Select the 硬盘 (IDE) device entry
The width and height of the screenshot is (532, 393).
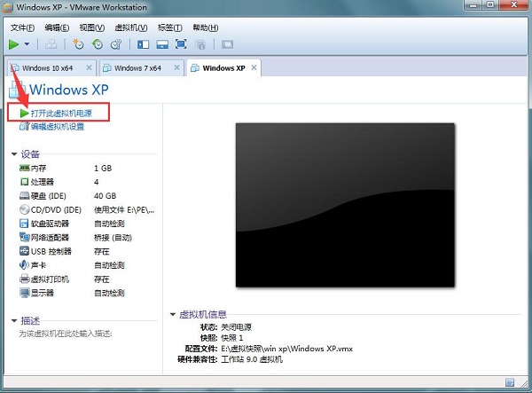click(49, 195)
